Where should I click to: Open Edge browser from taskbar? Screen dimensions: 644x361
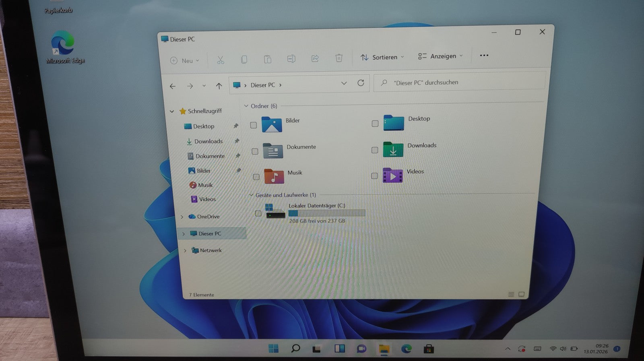(x=406, y=349)
